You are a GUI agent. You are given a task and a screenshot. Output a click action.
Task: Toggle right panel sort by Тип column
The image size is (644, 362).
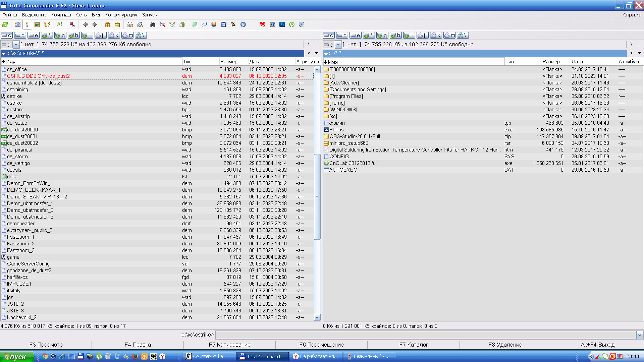click(x=523, y=62)
